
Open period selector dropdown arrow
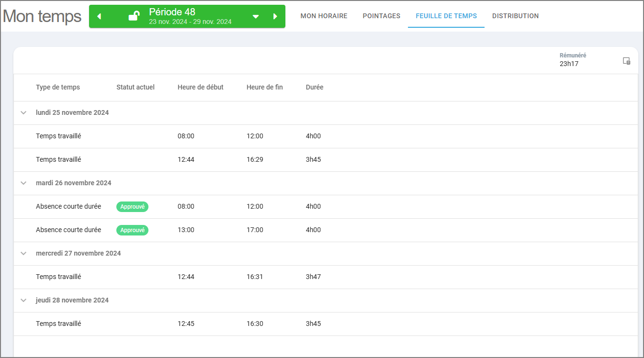coord(256,17)
